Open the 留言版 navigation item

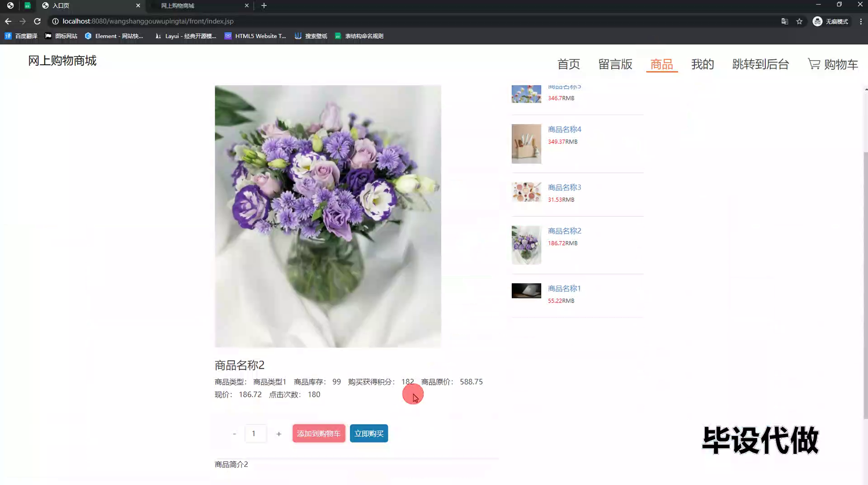[x=615, y=64]
